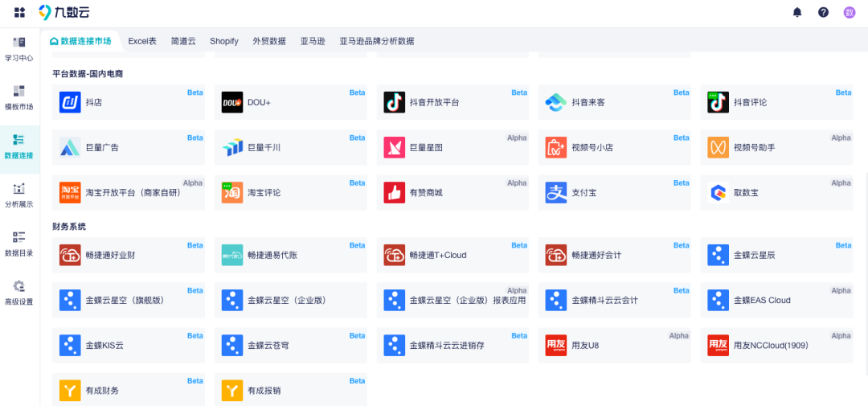Switch to 亚马逊 tab
This screenshot has height=406, width=868.
[313, 41]
